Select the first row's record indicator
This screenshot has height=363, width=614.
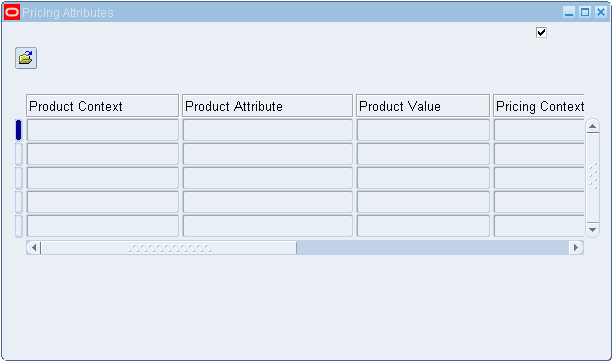(x=18, y=130)
